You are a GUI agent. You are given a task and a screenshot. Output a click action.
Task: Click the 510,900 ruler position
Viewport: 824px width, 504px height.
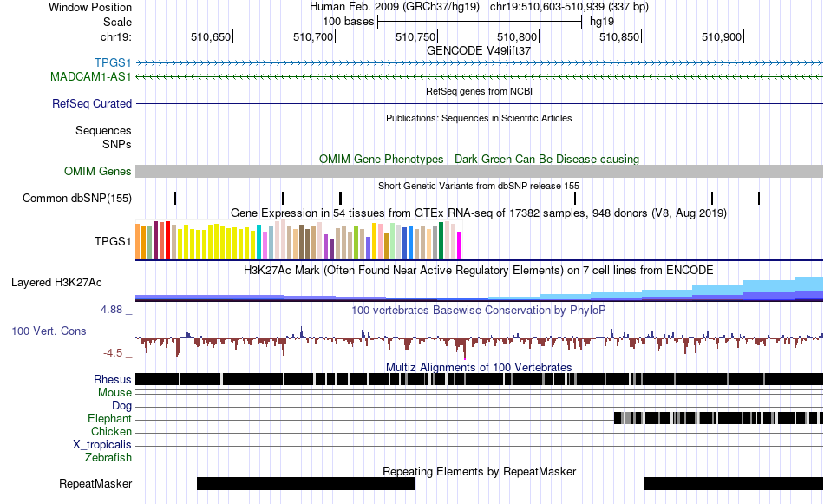[x=722, y=36]
